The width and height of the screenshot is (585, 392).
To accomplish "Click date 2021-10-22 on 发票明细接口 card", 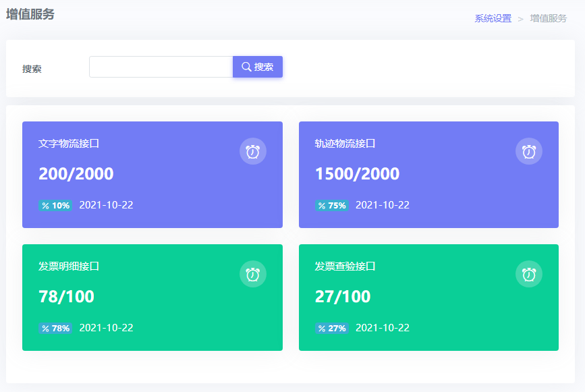I will click(x=107, y=328).
